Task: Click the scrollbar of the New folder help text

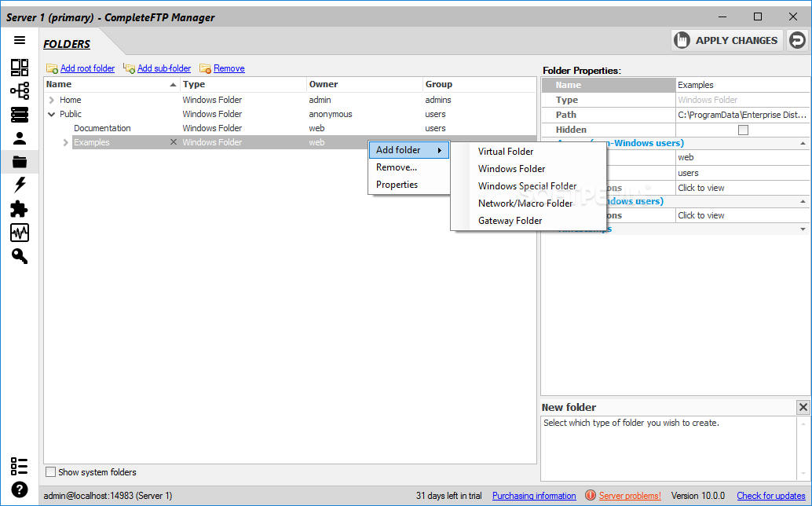Action: click(x=803, y=449)
